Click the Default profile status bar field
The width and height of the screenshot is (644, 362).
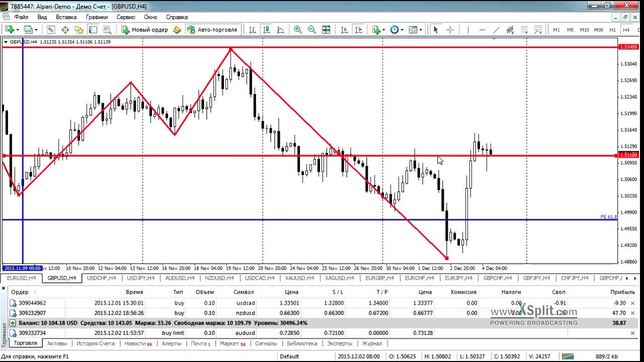(x=289, y=356)
